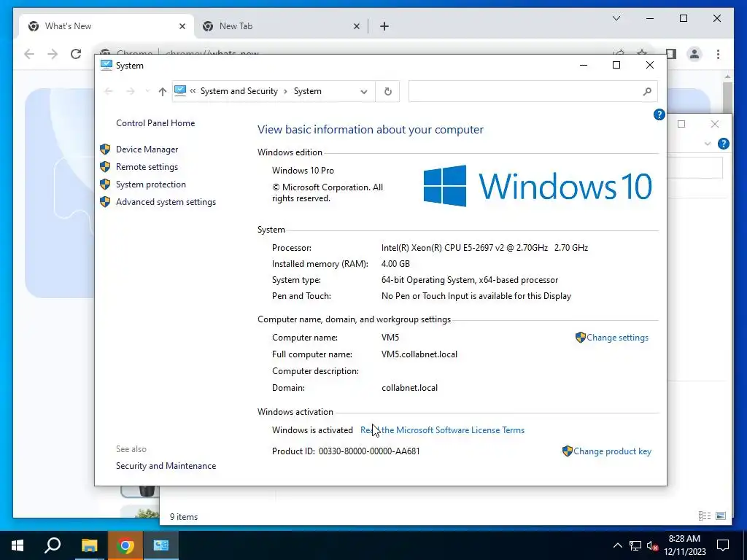Open recent locations dropdown in System window
747x560 pixels.
click(x=147, y=91)
